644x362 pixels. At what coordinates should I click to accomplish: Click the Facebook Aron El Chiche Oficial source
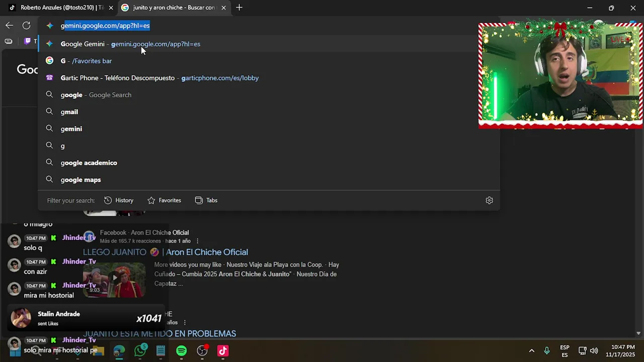coord(144,233)
